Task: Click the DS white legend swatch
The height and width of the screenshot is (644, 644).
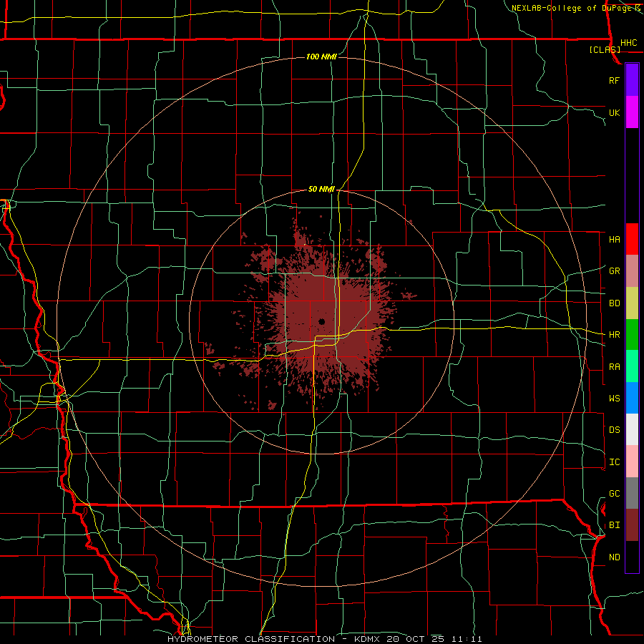Action: [x=632, y=429]
